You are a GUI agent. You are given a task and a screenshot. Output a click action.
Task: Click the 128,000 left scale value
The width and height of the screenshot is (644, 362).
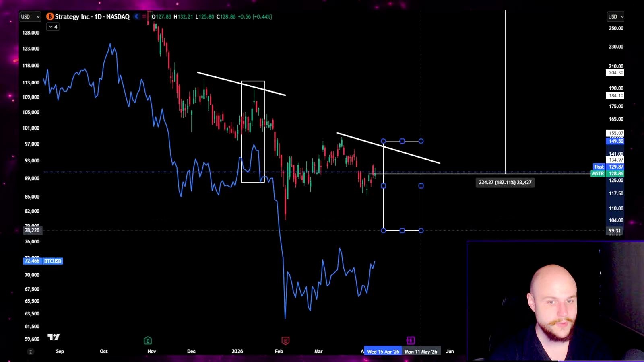coord(31,33)
